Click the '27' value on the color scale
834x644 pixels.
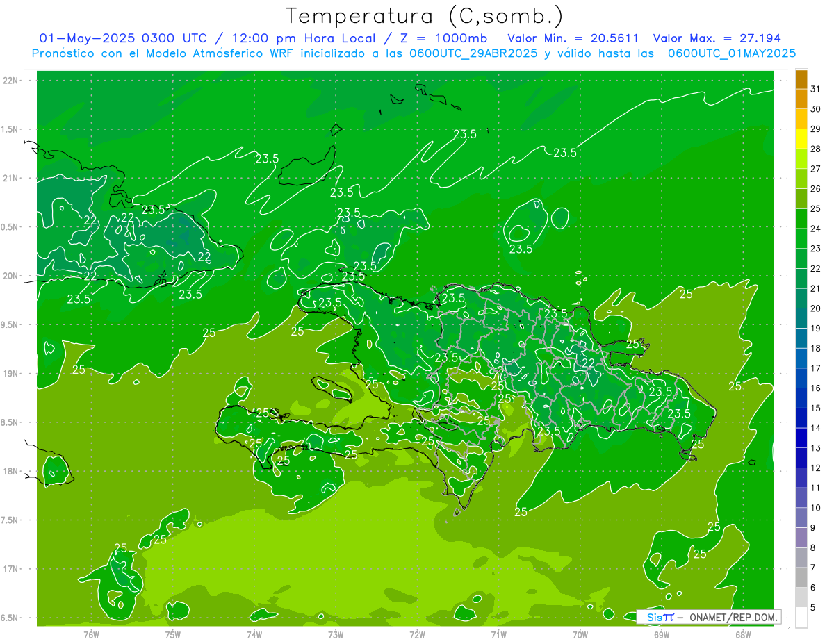click(816, 169)
